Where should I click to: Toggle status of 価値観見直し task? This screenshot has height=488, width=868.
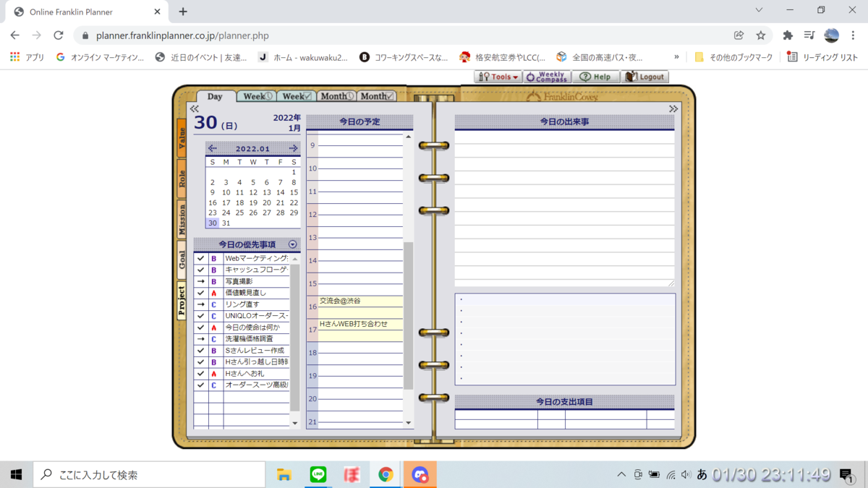201,293
